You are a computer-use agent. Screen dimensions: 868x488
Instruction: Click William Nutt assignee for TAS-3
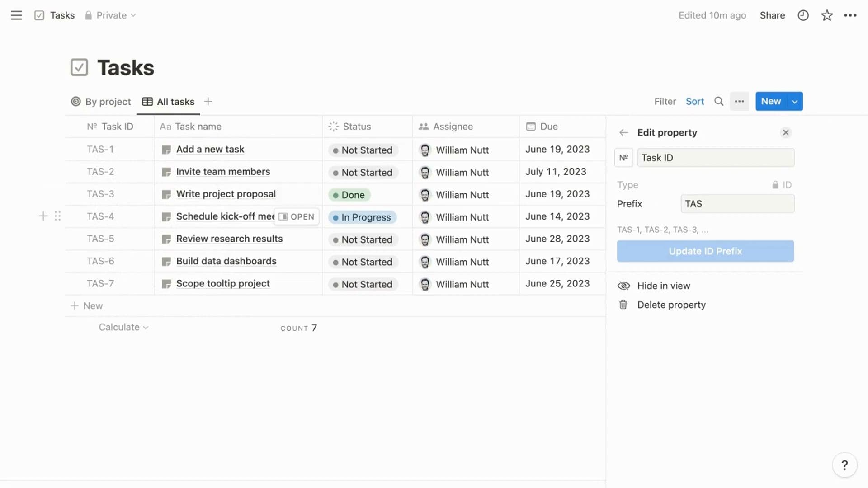point(454,195)
